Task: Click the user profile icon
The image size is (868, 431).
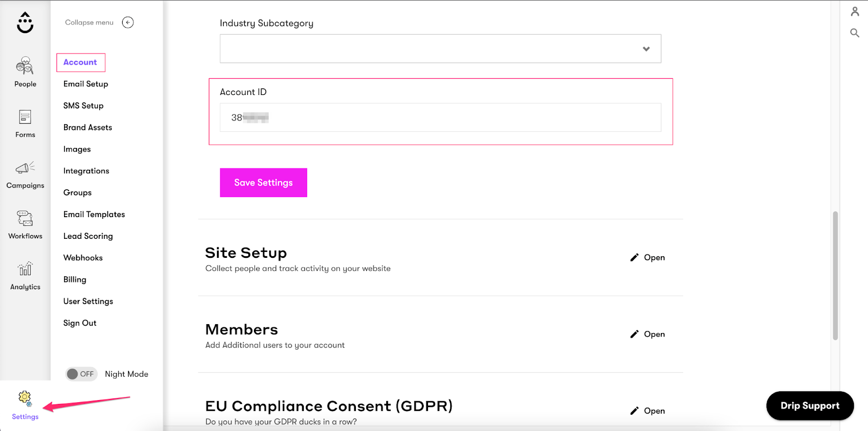Action: [855, 11]
